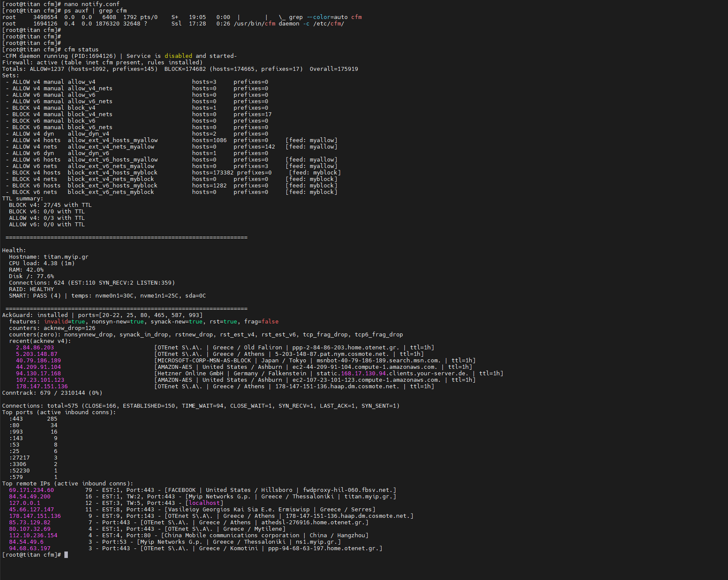The height and width of the screenshot is (580, 728).
Task: Click the recent acknew IP 2.84.86.203
Action: point(35,348)
